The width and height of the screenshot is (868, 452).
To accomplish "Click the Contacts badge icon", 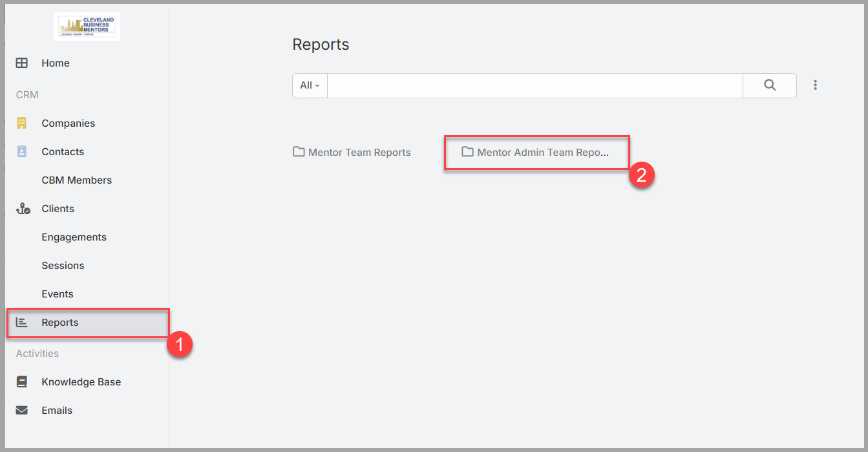I will pos(22,151).
